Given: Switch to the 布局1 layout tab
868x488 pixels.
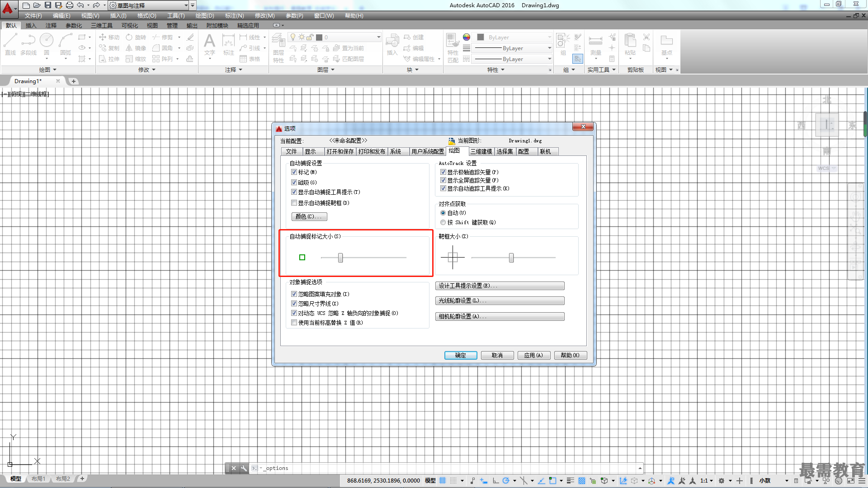Looking at the screenshot, I should coord(38,479).
